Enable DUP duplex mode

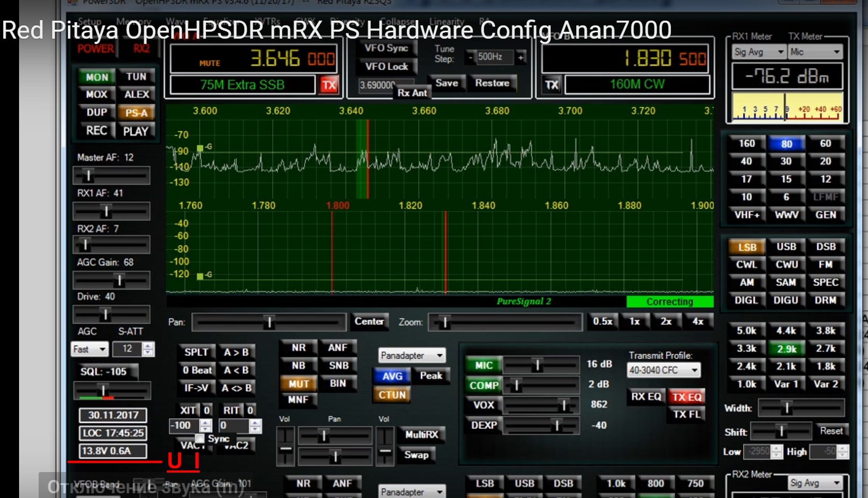[x=96, y=112]
